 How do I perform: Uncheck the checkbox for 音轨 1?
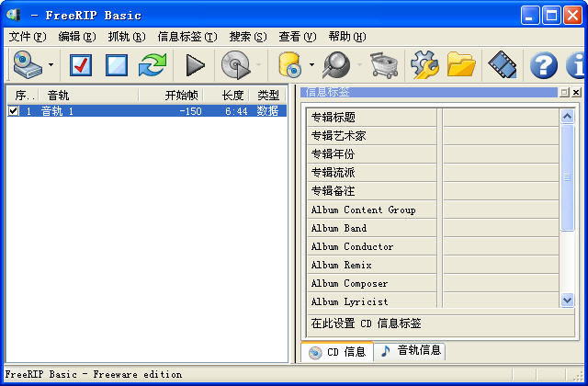(x=14, y=110)
